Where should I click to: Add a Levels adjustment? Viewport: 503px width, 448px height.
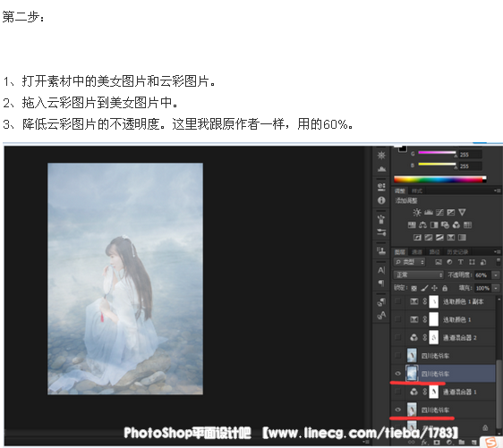coord(429,212)
